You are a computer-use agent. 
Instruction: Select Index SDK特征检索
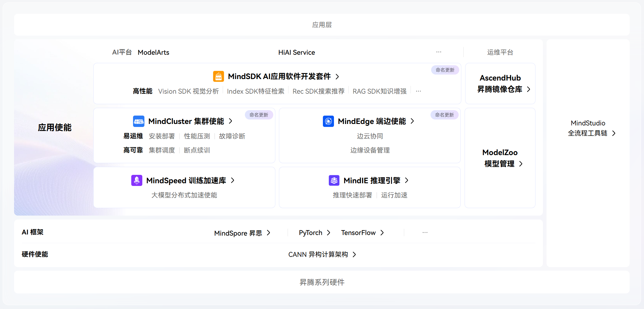[x=256, y=91]
